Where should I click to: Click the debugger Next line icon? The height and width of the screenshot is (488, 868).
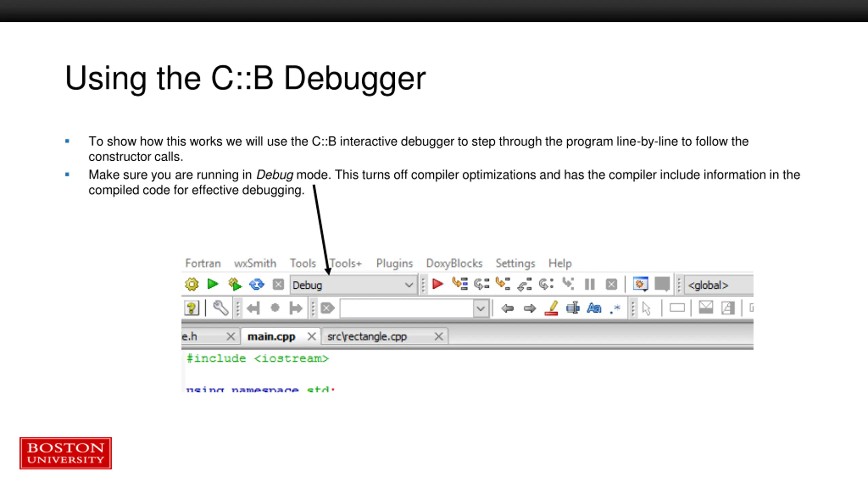pyautogui.click(x=481, y=284)
